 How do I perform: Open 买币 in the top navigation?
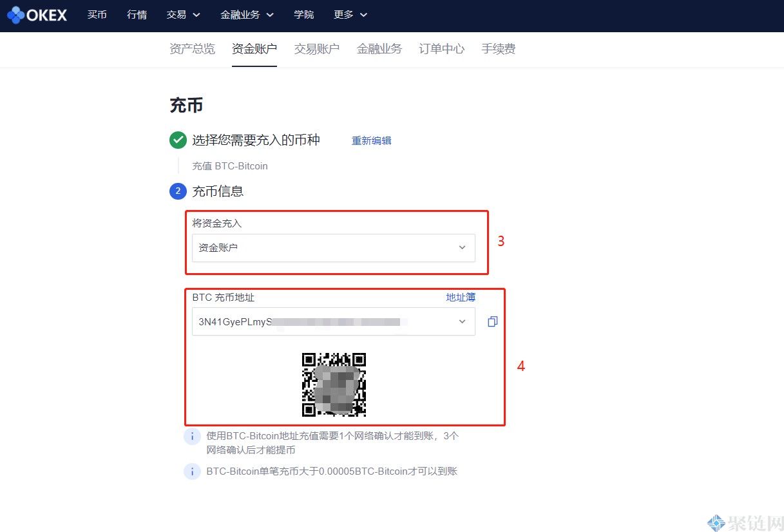click(97, 15)
